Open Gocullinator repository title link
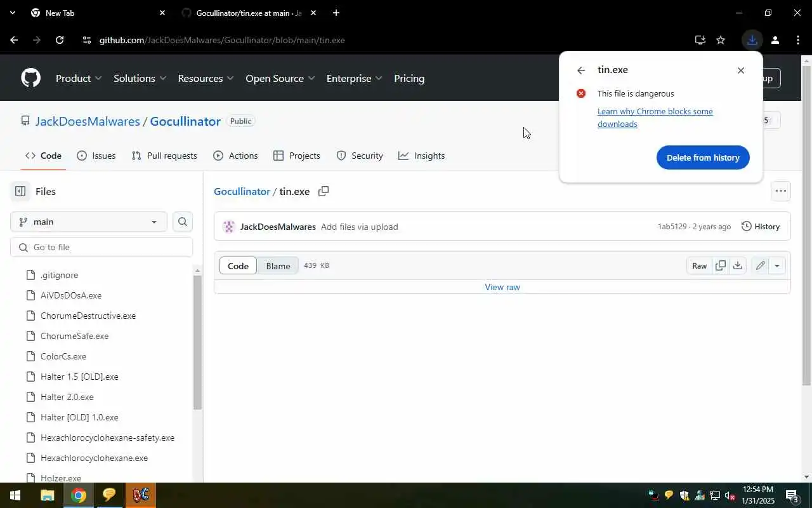 (x=185, y=121)
